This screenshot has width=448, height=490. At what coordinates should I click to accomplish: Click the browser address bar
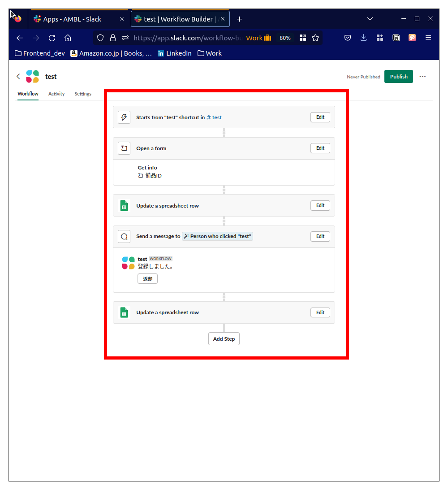coord(202,38)
